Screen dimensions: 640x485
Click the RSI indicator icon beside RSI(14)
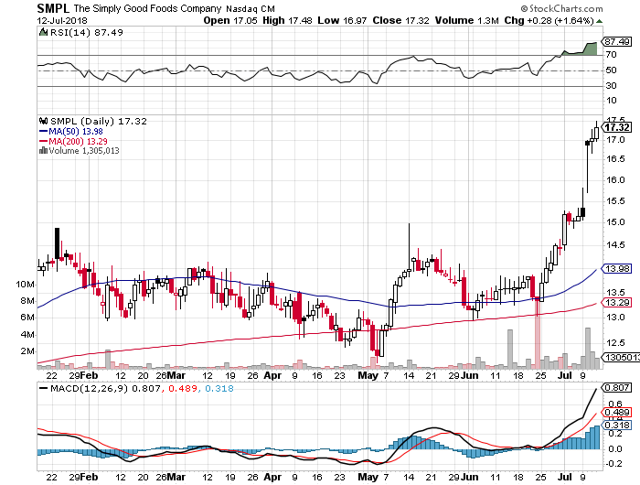43,32
